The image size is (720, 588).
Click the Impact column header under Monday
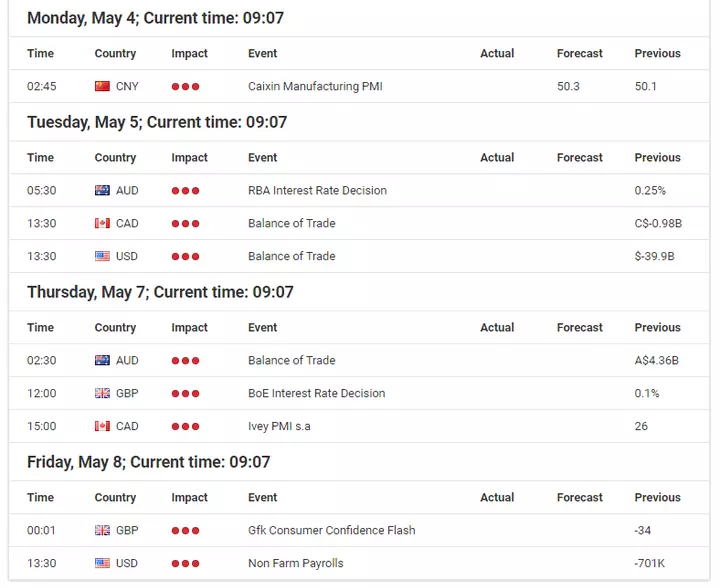point(189,53)
